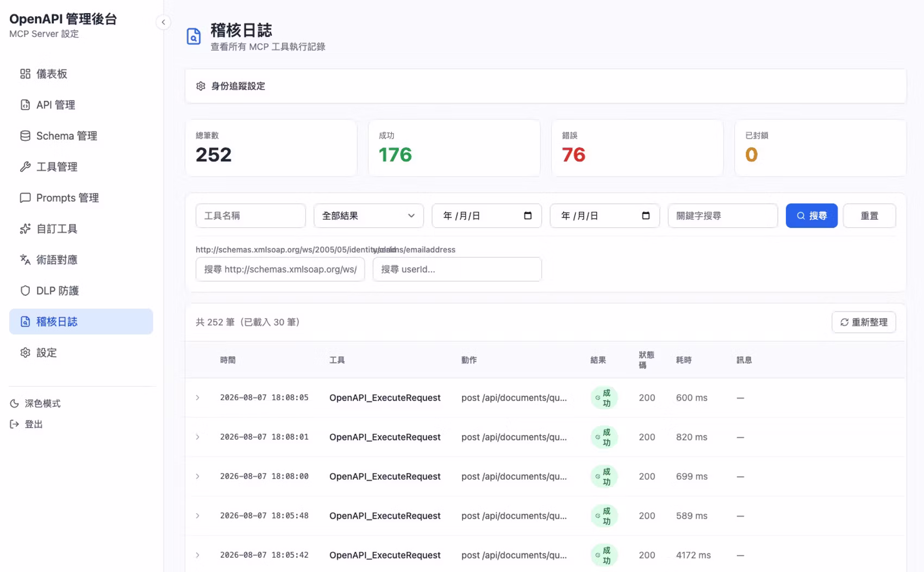Go to Schema 管理 page
This screenshot has width=924, height=572.
tap(81, 136)
